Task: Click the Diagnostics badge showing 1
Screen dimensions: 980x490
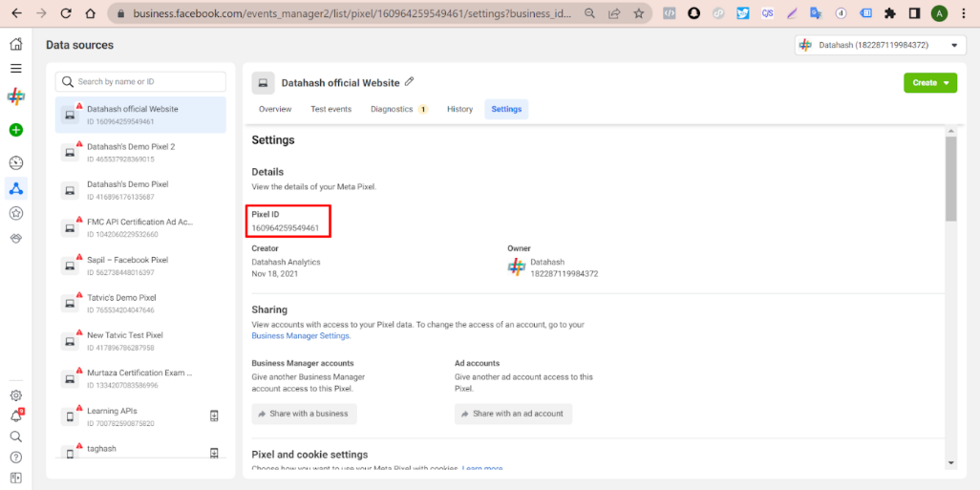Action: (x=422, y=110)
